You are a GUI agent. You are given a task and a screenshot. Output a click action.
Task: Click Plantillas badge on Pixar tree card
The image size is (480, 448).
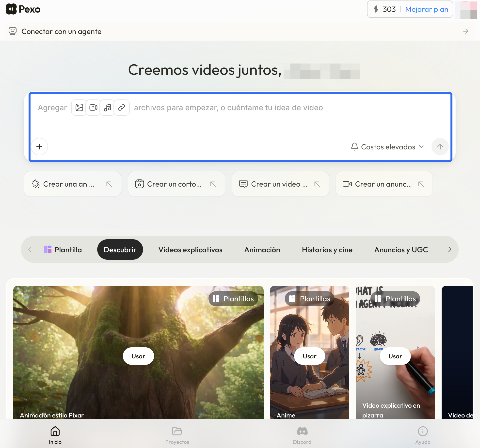(233, 299)
